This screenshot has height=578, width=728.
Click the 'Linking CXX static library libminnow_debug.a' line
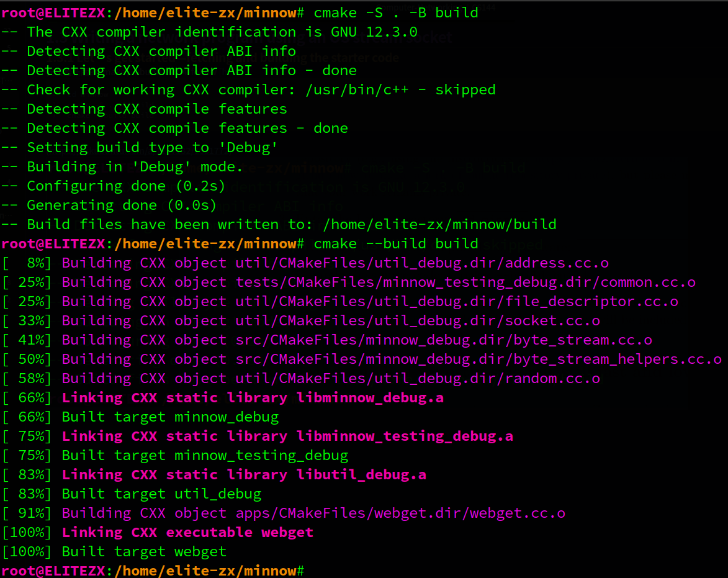pos(222,398)
